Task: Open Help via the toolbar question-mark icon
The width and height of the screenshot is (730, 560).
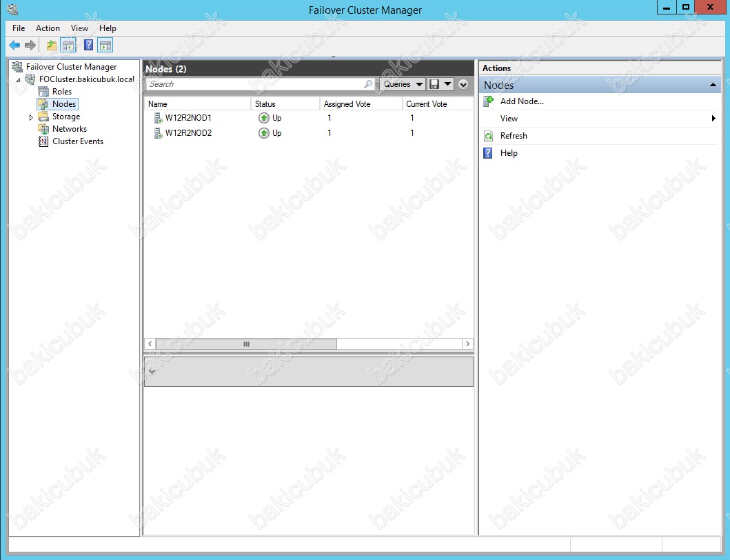Action: pos(88,46)
